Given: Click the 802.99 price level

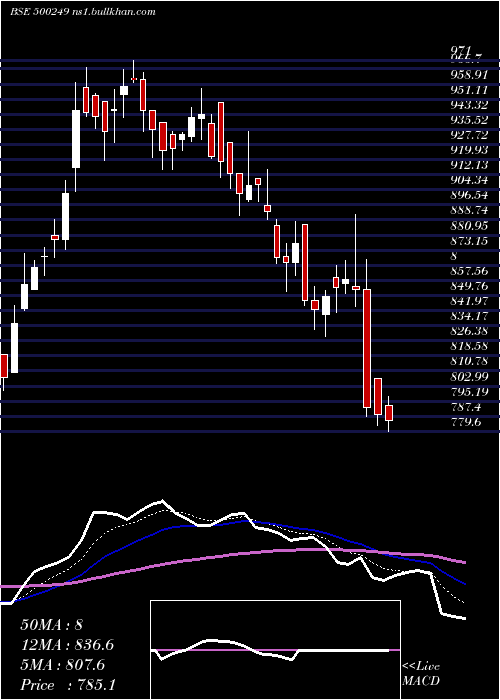Looking at the screenshot, I should pos(469,376).
